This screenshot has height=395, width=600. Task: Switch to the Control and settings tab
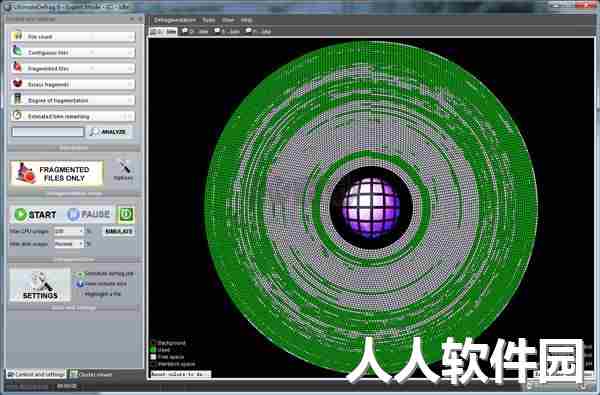point(36,374)
